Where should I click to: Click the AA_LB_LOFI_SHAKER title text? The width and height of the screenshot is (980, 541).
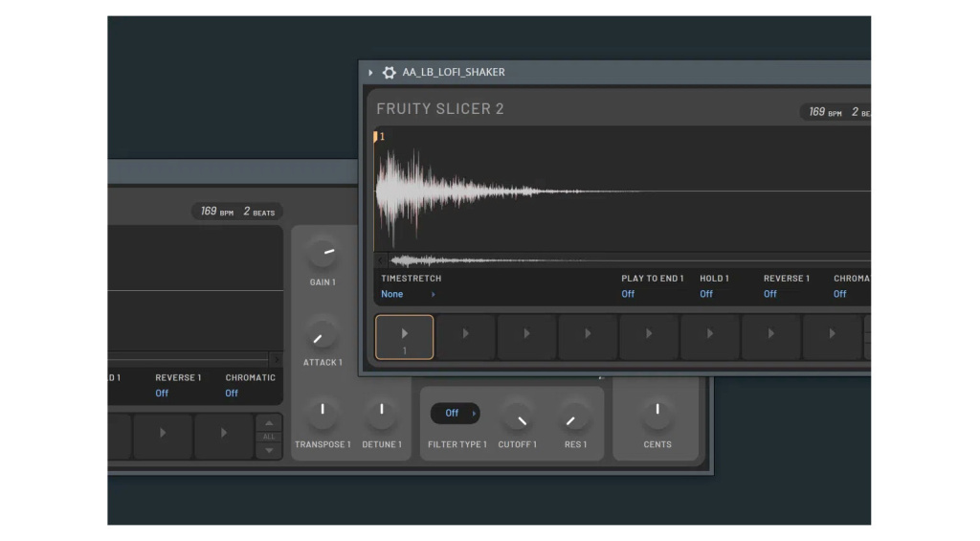[454, 72]
